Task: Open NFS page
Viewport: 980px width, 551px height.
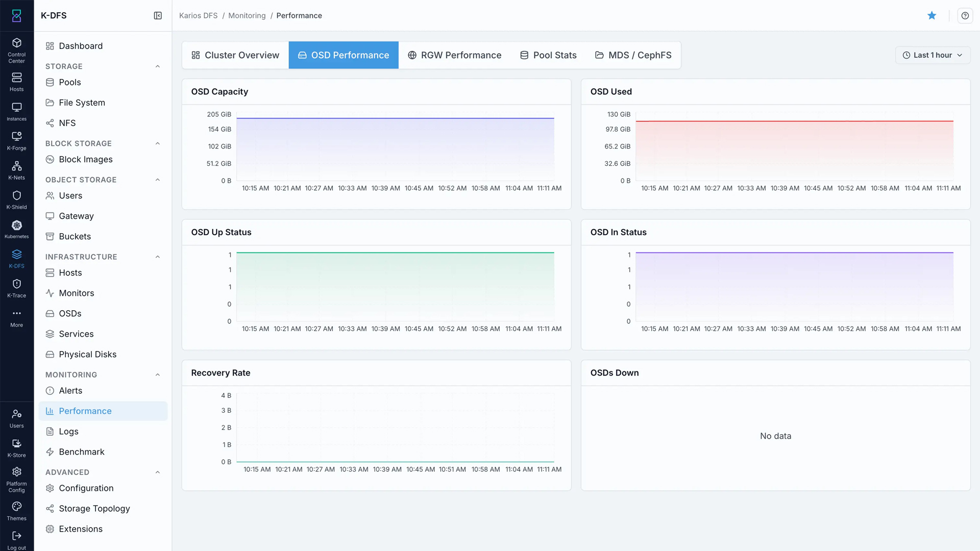Action: tap(103, 123)
